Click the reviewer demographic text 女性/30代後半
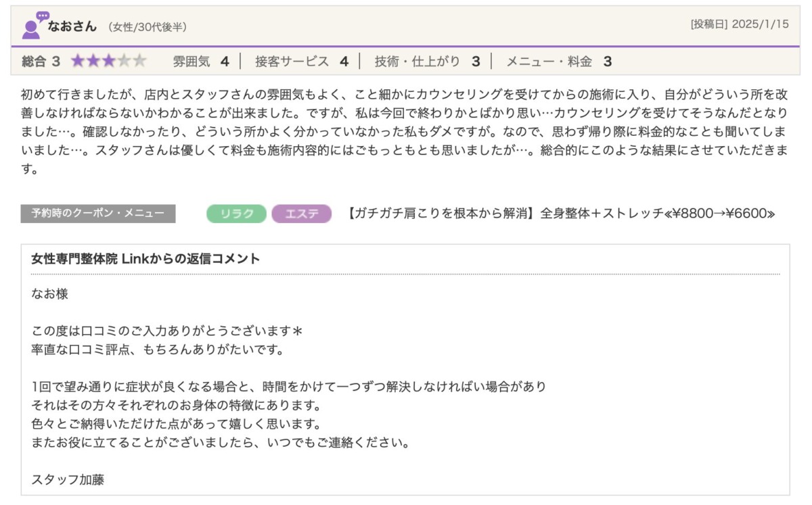Viewport: 812px width, 505px height. point(148,27)
